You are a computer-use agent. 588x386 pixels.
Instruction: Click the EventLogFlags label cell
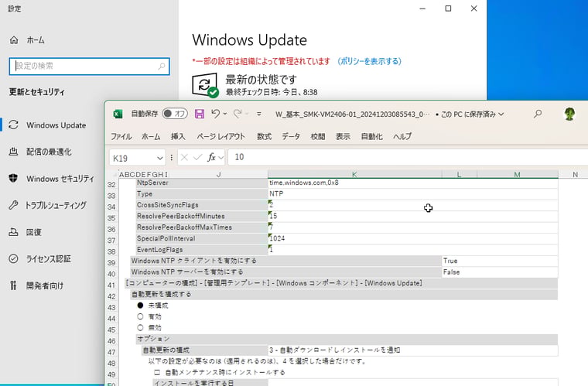click(202, 250)
